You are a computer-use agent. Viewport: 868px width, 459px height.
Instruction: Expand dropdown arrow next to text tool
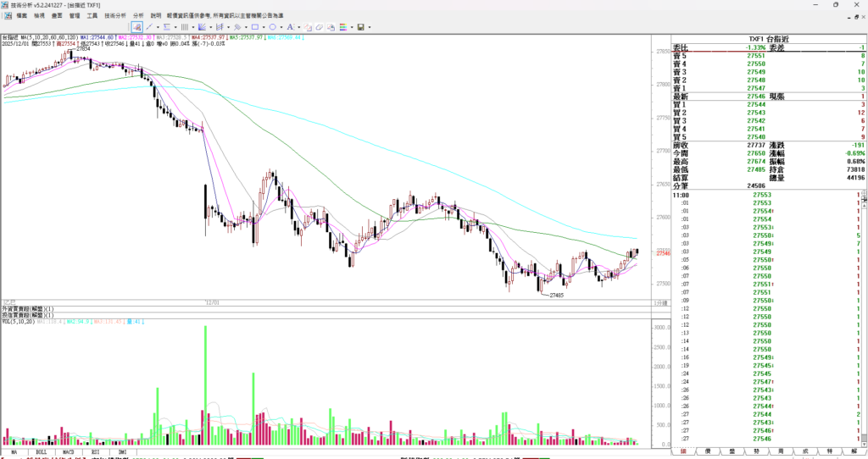pyautogui.click(x=298, y=27)
